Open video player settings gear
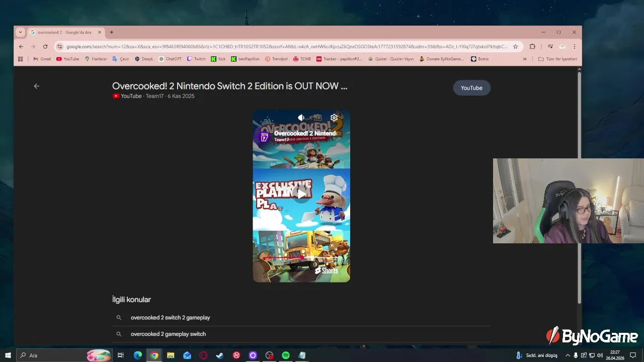644x362 pixels. [x=334, y=118]
